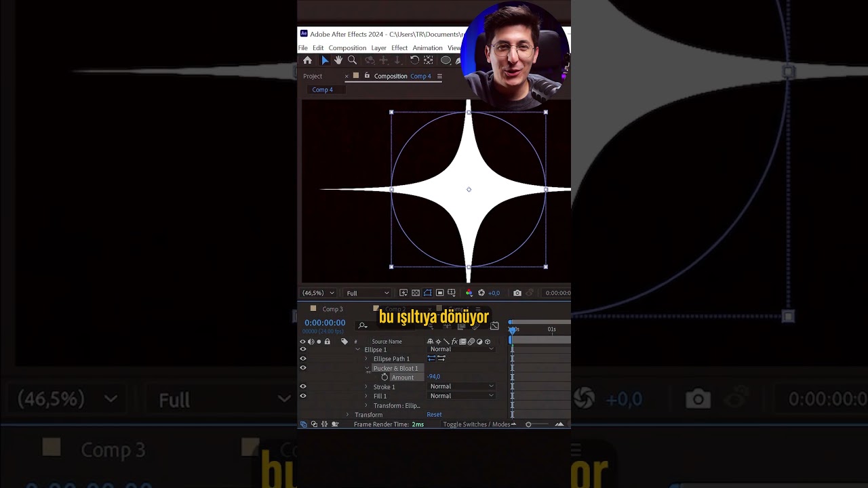The height and width of the screenshot is (488, 868).
Task: Click the Amount stopwatch icon
Action: coord(384,377)
